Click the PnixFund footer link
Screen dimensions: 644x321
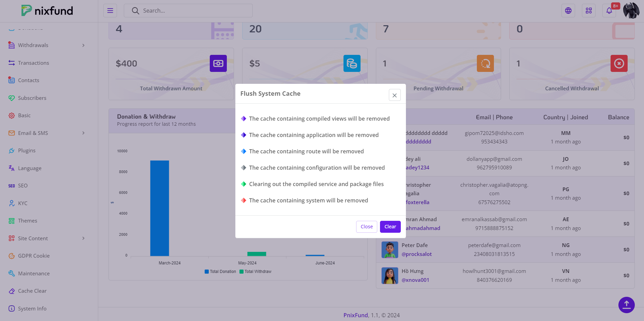[x=355, y=315]
